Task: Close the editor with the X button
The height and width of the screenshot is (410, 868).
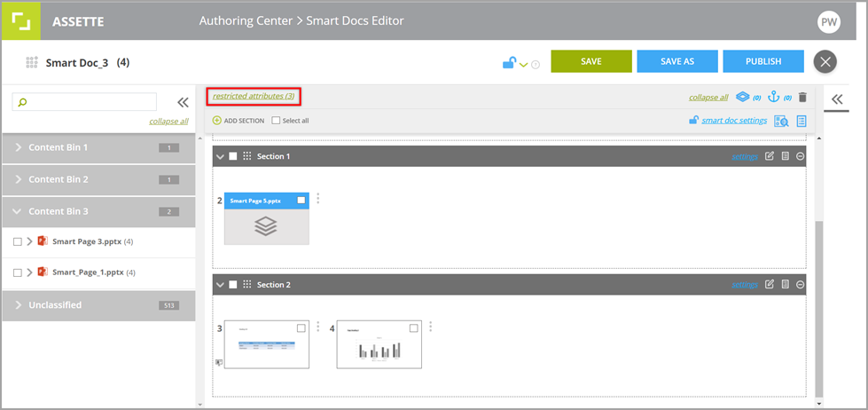Action: tap(825, 61)
